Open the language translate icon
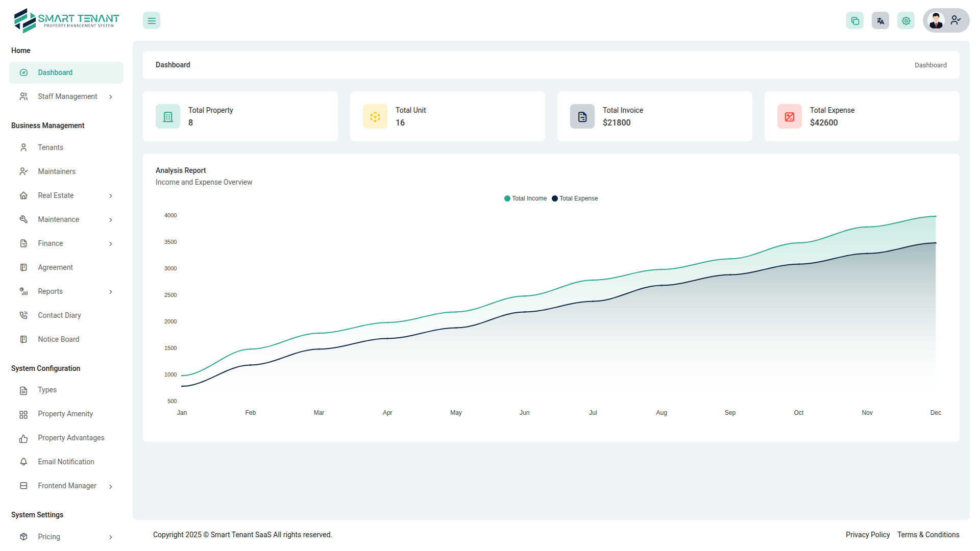Image resolution: width=980 pixels, height=551 pixels. point(880,21)
